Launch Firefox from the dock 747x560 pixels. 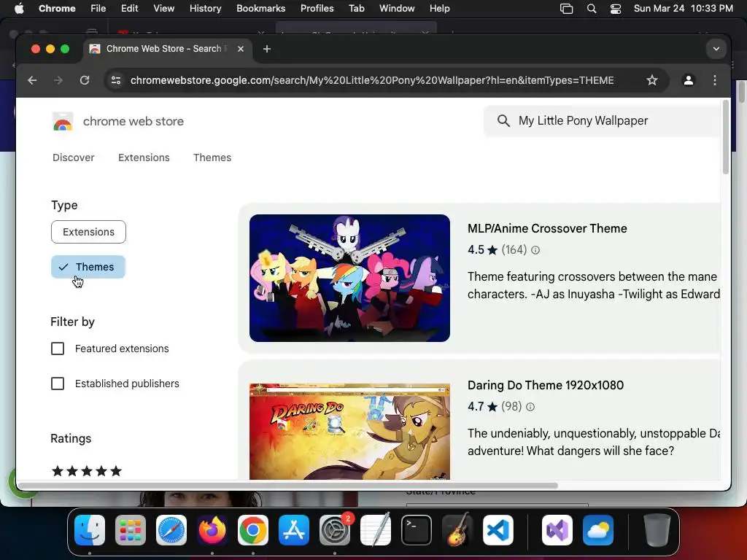coord(212,530)
